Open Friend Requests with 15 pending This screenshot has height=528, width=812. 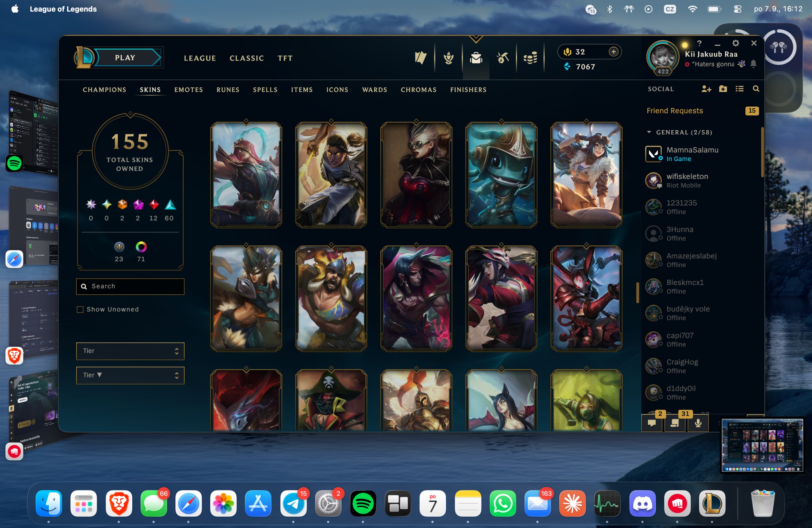click(702, 110)
